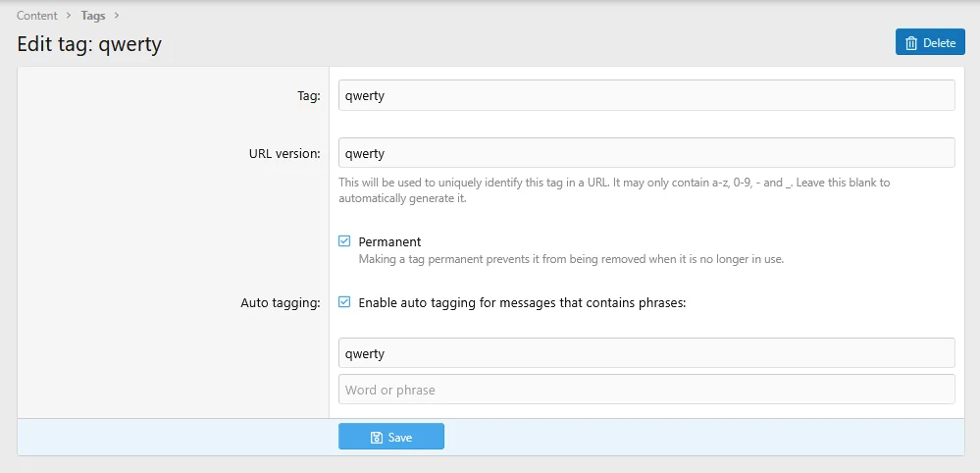The height and width of the screenshot is (473, 980).
Task: Click the chevron arrow after Content breadcrumb
Action: 69,16
